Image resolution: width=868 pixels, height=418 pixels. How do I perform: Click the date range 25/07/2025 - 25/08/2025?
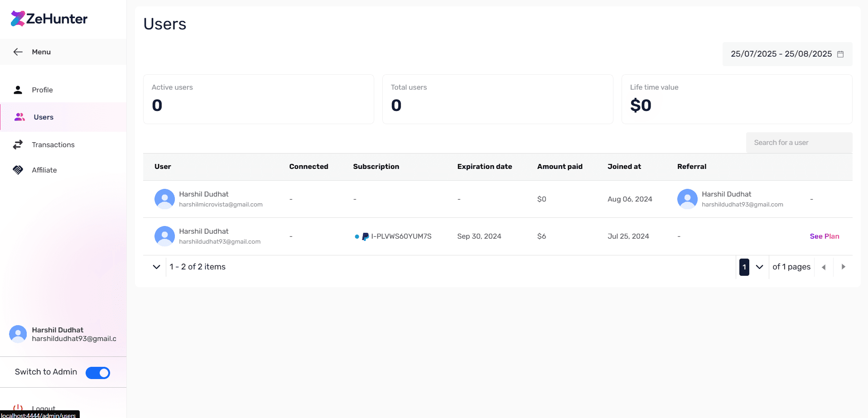781,53
